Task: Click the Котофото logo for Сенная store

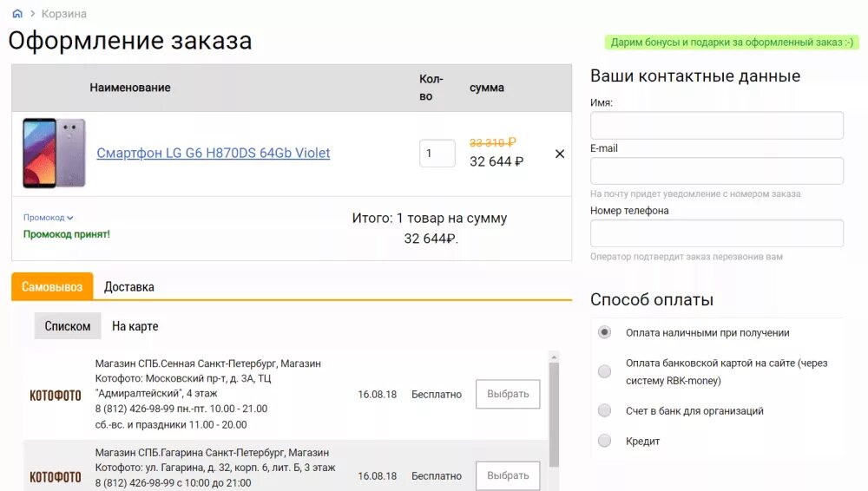Action: pyautogui.click(x=56, y=396)
